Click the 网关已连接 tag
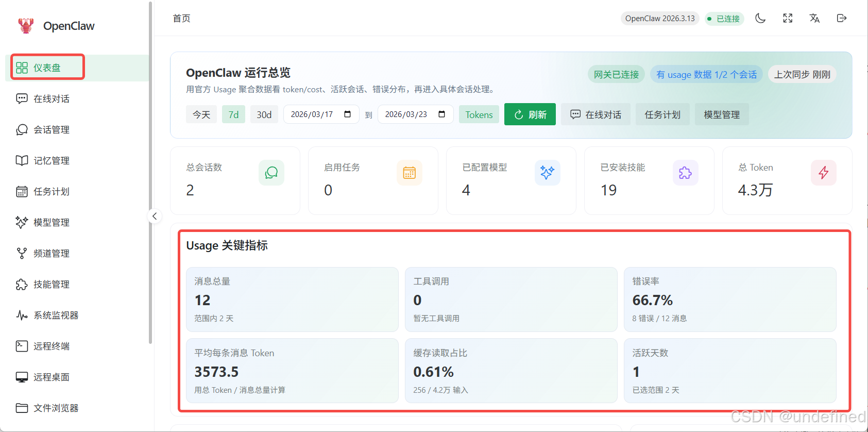This screenshot has height=432, width=868. 616,74
